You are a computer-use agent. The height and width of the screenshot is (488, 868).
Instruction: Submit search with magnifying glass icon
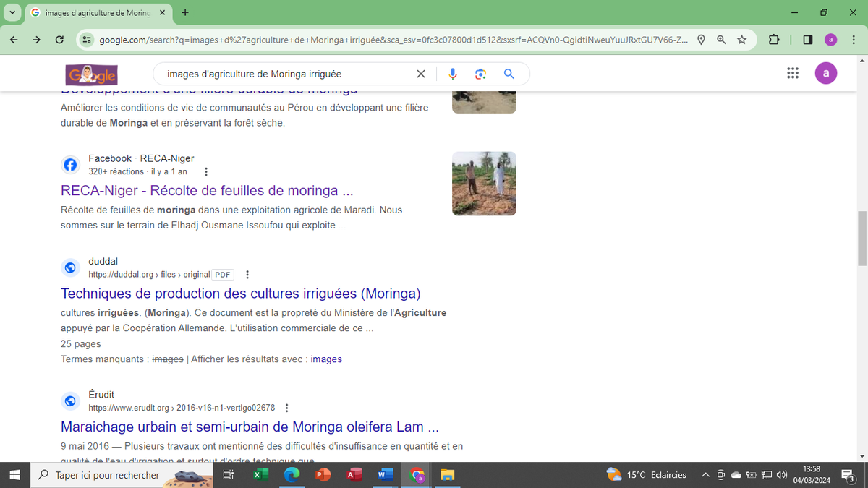tap(509, 74)
